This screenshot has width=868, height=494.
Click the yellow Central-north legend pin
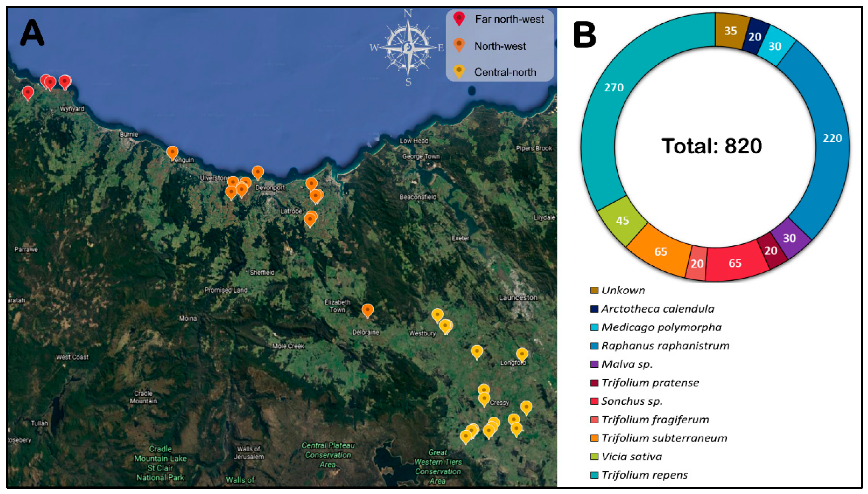(459, 72)
